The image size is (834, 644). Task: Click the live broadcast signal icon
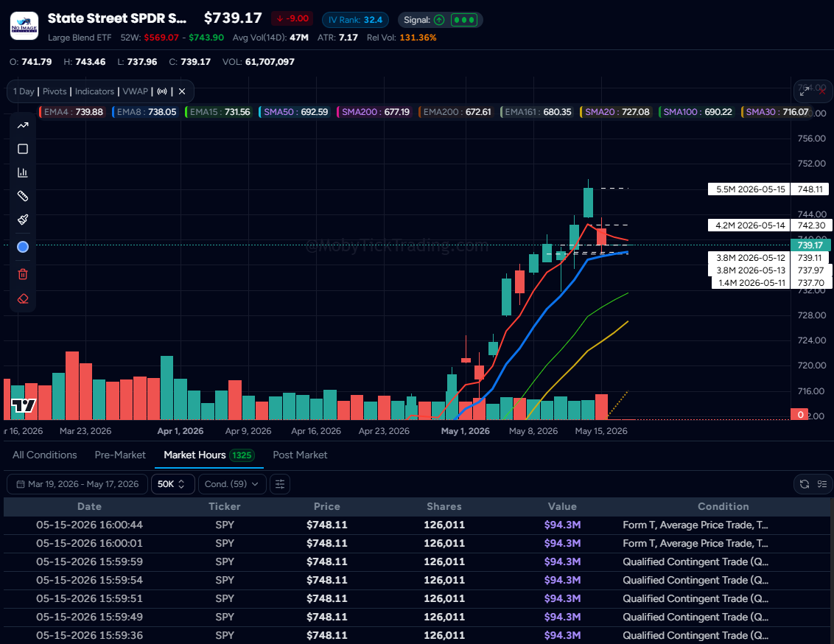pyautogui.click(x=162, y=91)
